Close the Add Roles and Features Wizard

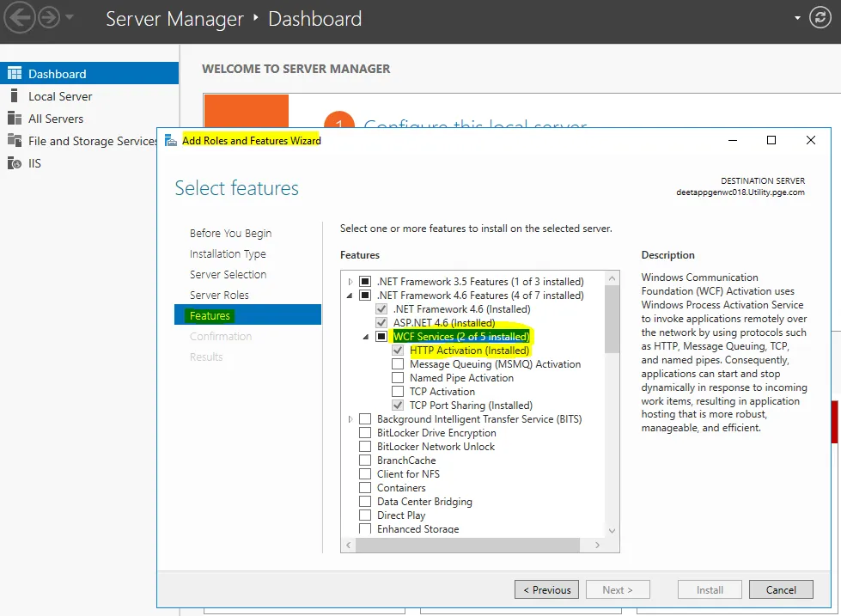(810, 140)
